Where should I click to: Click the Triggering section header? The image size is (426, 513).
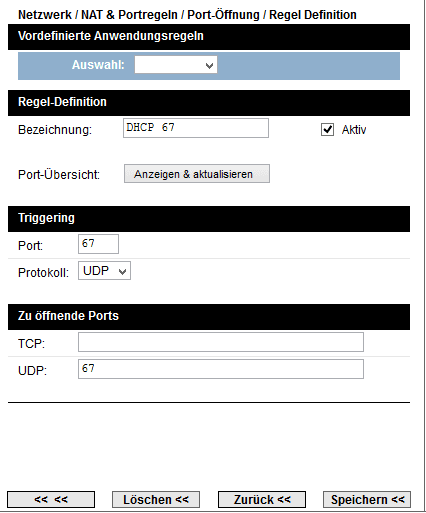209,219
